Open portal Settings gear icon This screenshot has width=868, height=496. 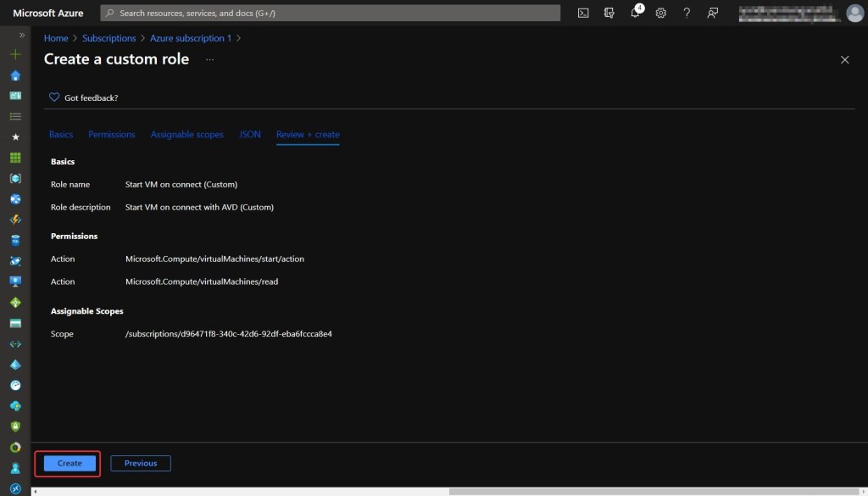(x=661, y=14)
